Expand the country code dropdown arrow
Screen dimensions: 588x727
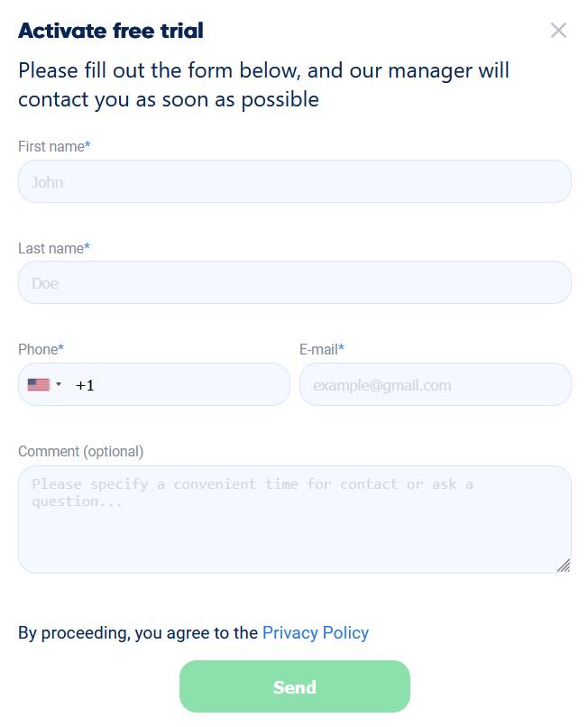59,384
